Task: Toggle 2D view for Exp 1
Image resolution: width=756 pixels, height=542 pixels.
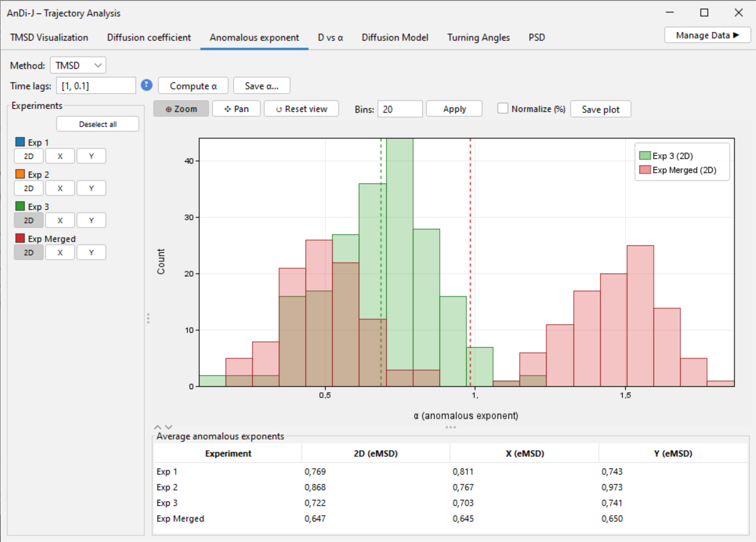Action: [29, 156]
